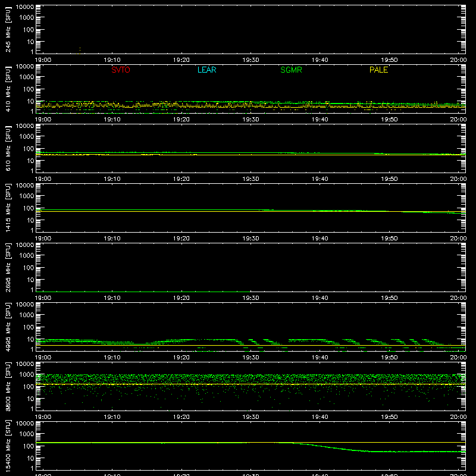Click the 1 tick label on 2695 MHz panel
The width and height of the screenshot is (476, 476).
click(x=32, y=290)
